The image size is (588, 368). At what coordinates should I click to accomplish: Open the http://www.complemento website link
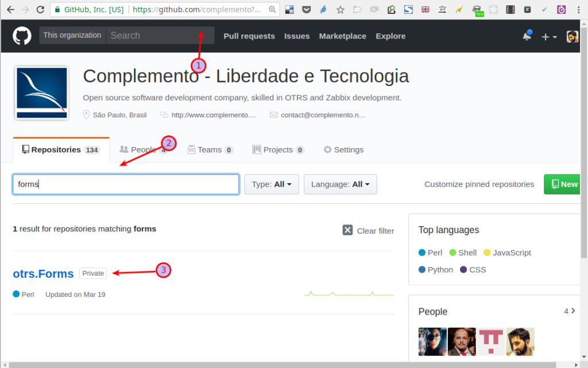coord(214,115)
